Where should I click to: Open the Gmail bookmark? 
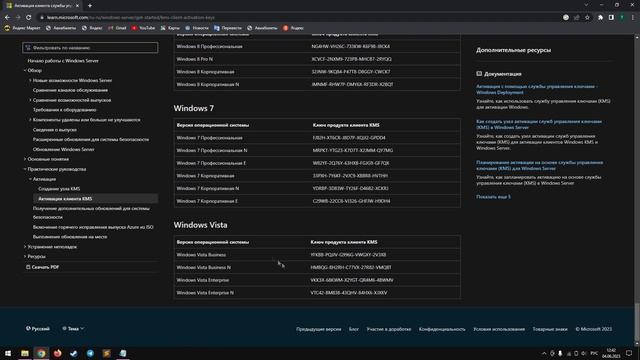point(117,28)
